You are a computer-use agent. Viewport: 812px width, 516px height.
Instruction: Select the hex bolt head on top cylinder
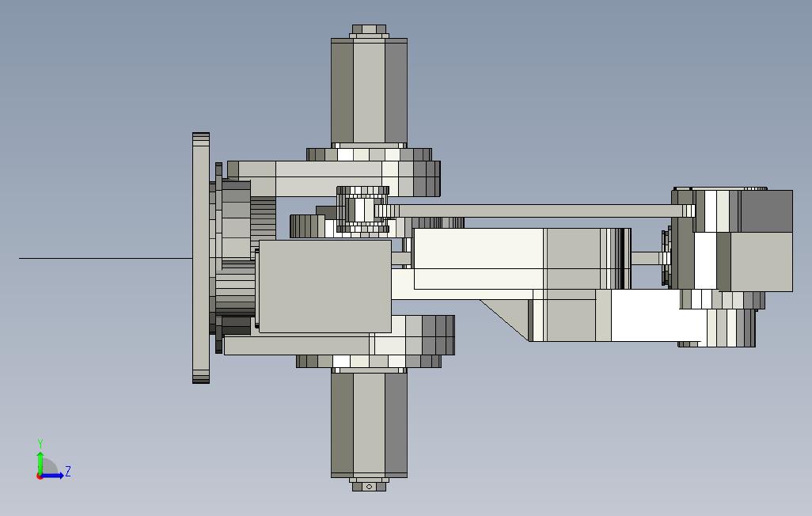[369, 29]
